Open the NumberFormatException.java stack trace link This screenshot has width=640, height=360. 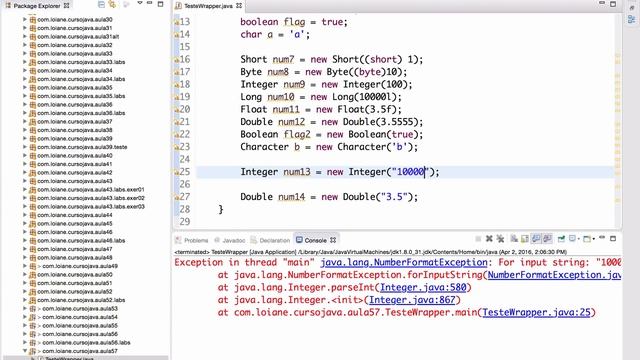tap(554, 275)
